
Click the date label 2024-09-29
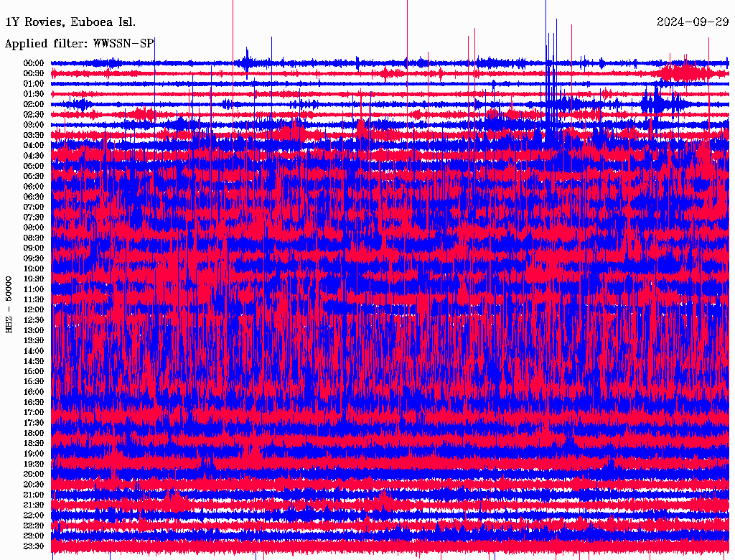click(692, 22)
